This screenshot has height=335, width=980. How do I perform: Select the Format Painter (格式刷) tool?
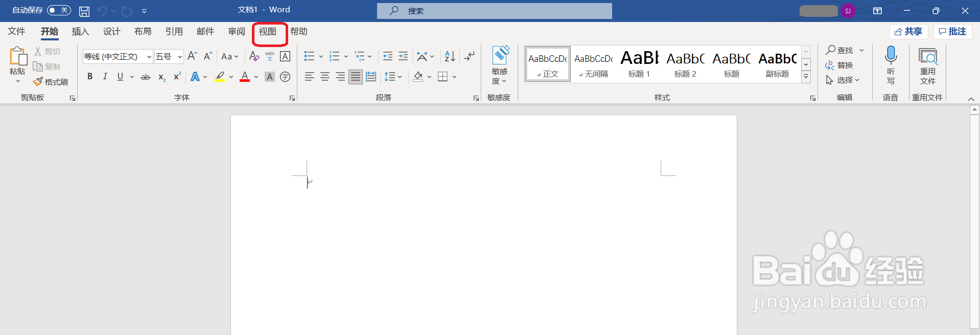click(x=51, y=82)
